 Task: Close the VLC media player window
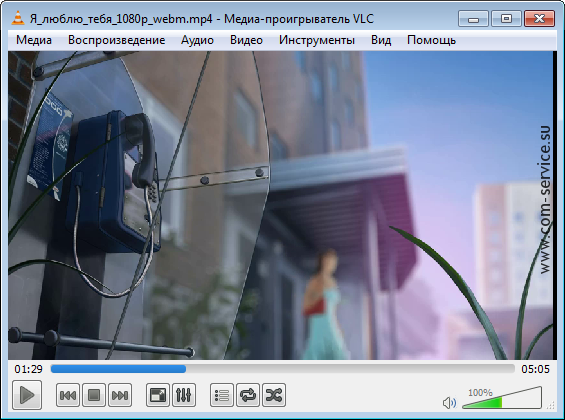[539, 19]
